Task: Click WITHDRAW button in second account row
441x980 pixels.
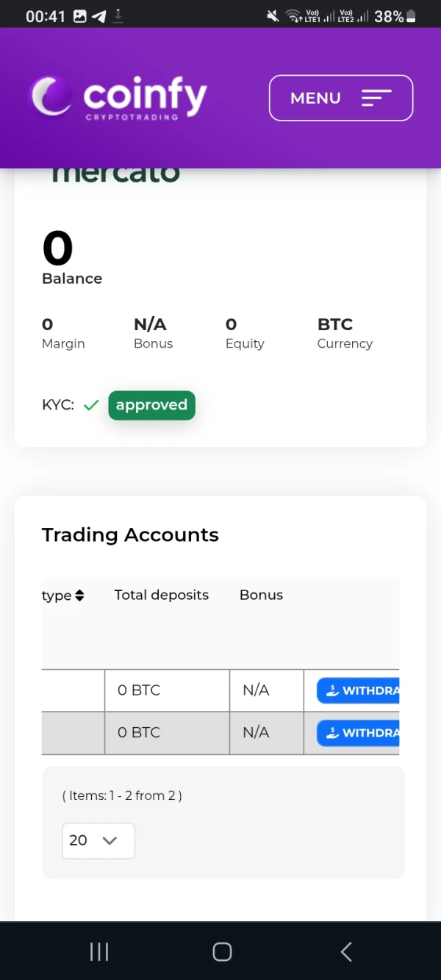Action: [359, 732]
